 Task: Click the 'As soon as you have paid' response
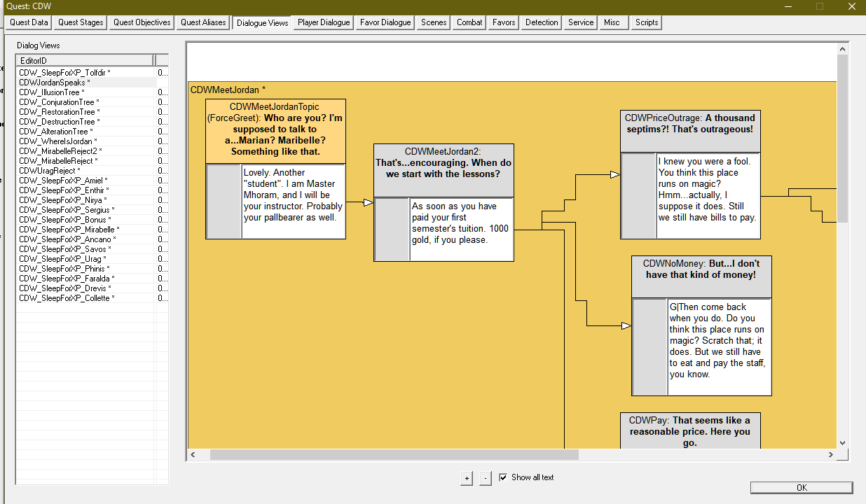point(461,229)
